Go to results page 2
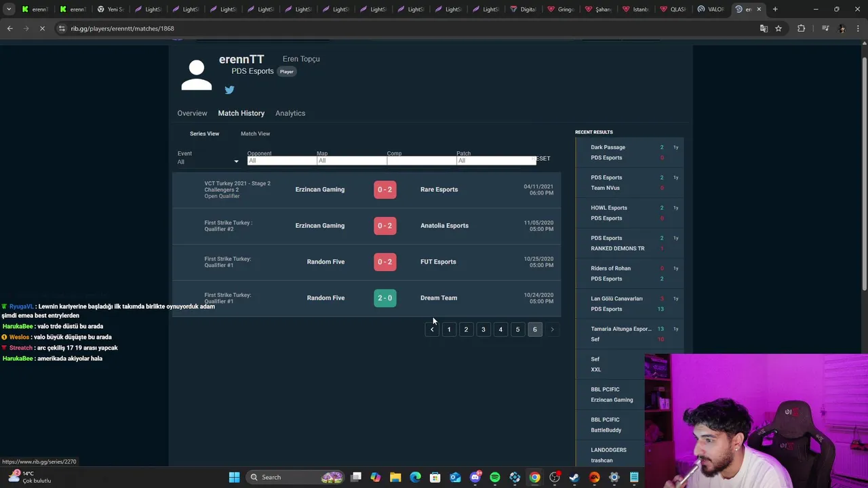Viewport: 868px width, 488px height. [466, 329]
